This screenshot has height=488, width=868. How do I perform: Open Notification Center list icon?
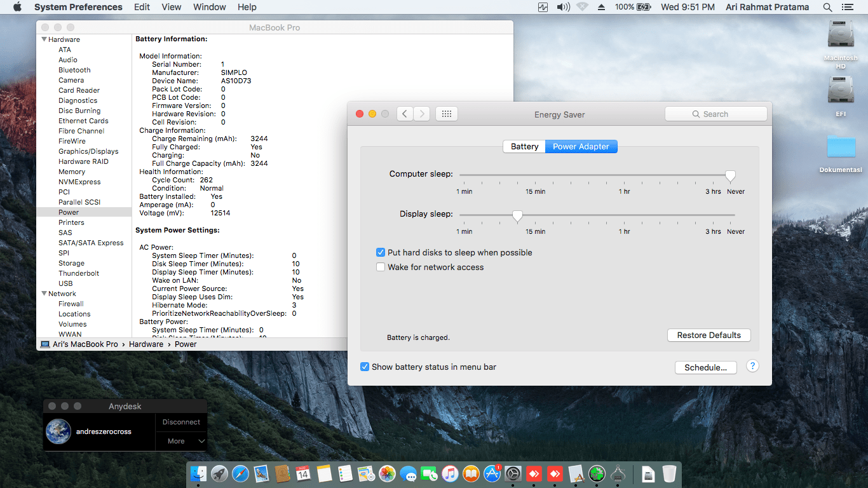pos(847,7)
